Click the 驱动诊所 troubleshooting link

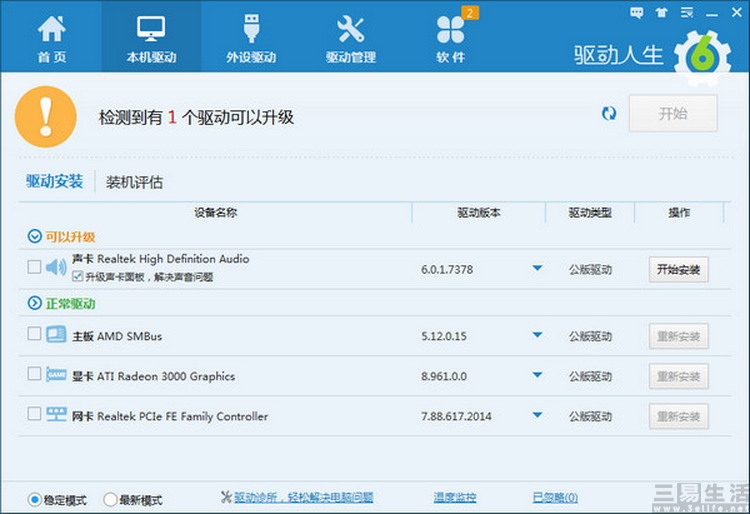click(296, 497)
